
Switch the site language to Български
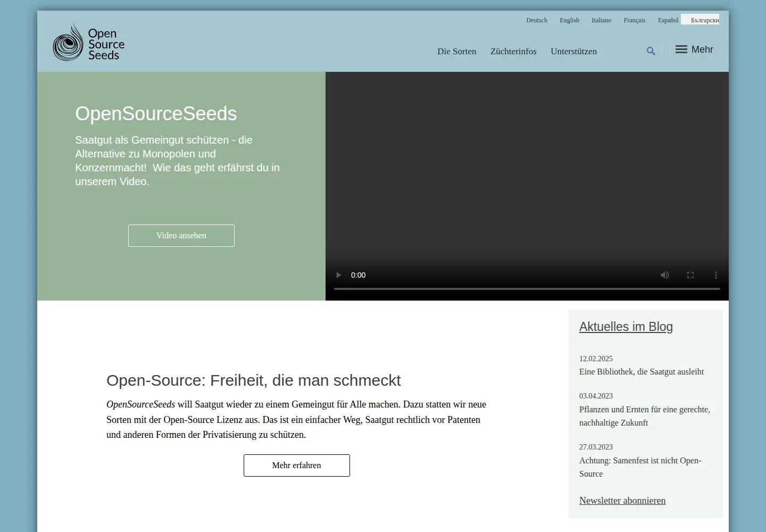(705, 20)
